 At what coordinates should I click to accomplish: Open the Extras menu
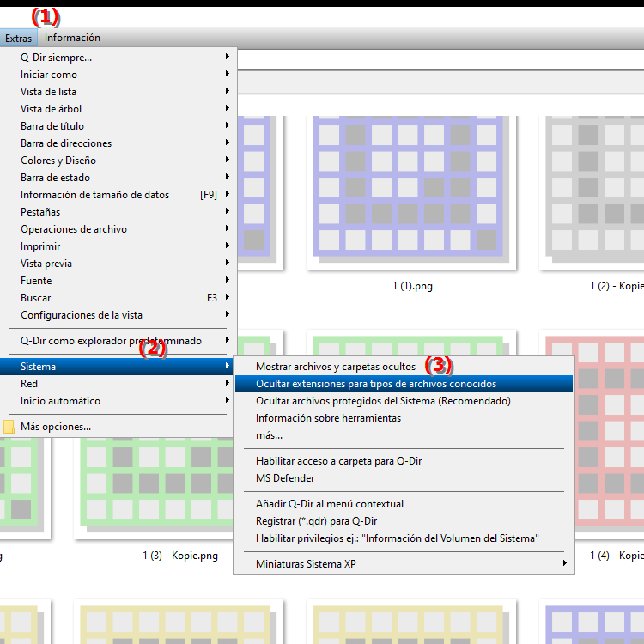(x=19, y=38)
